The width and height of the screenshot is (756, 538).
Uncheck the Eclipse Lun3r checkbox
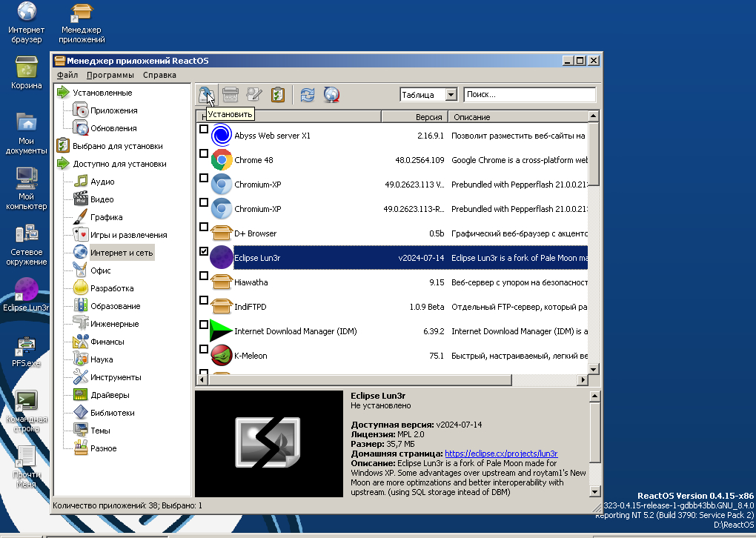click(204, 252)
